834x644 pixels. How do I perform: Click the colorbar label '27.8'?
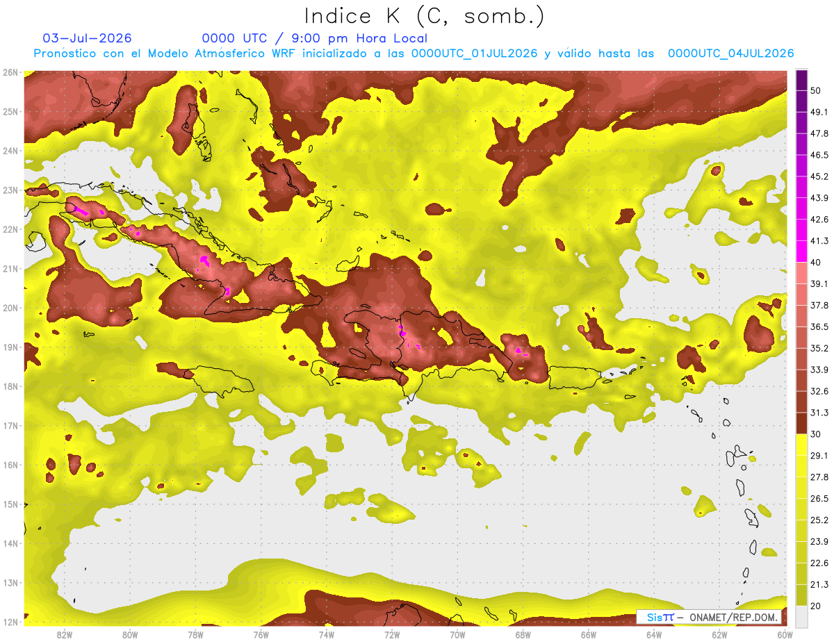pyautogui.click(x=819, y=477)
